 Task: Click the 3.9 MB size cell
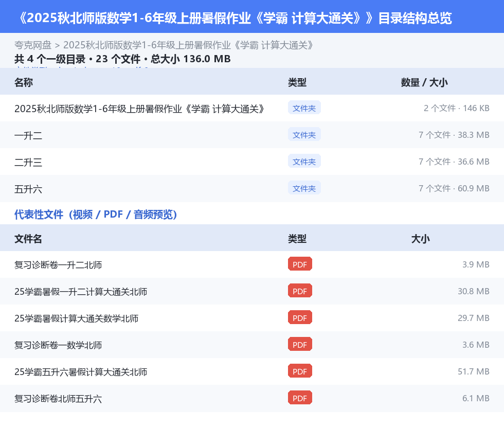click(x=476, y=264)
